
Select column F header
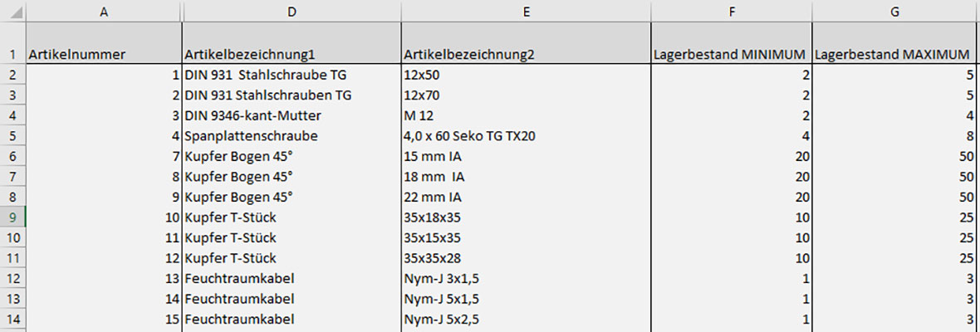tap(731, 11)
